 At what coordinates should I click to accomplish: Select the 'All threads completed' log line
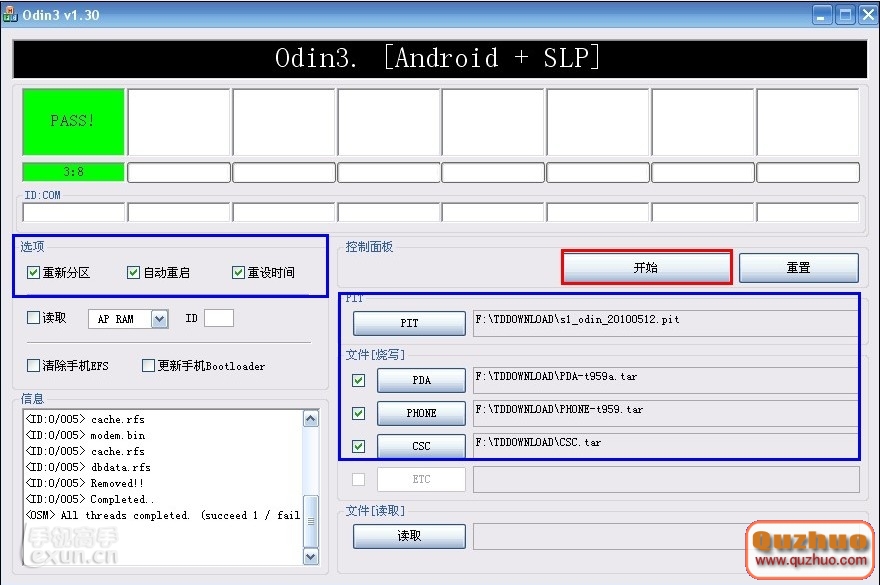tap(163, 515)
